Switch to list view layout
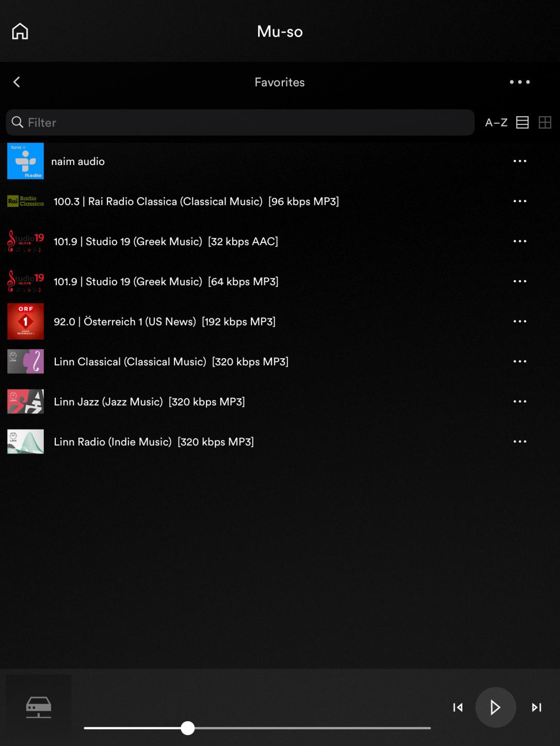The image size is (560, 746). (x=522, y=123)
